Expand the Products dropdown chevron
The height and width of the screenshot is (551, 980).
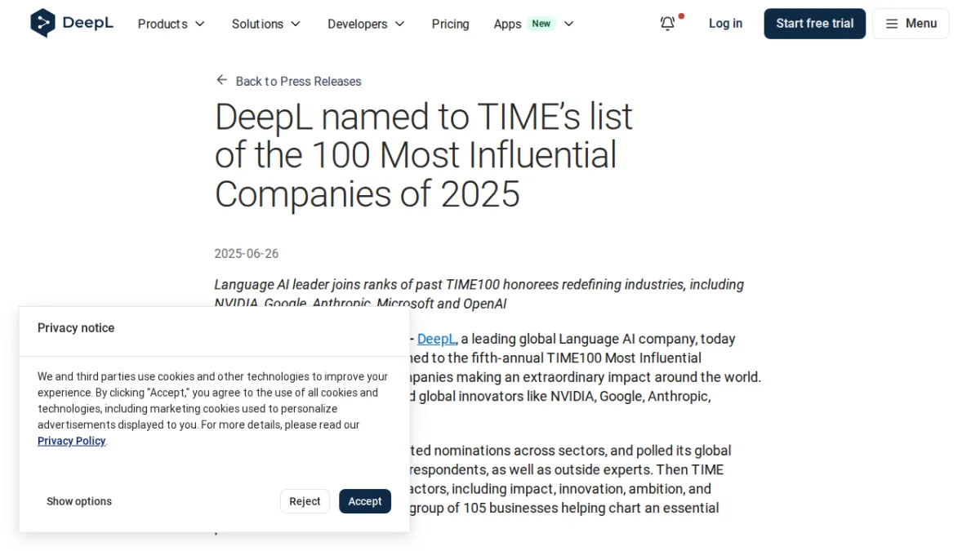tap(200, 24)
